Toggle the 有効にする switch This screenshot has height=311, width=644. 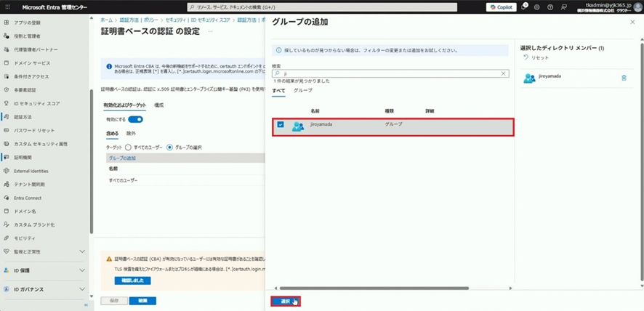(135, 119)
